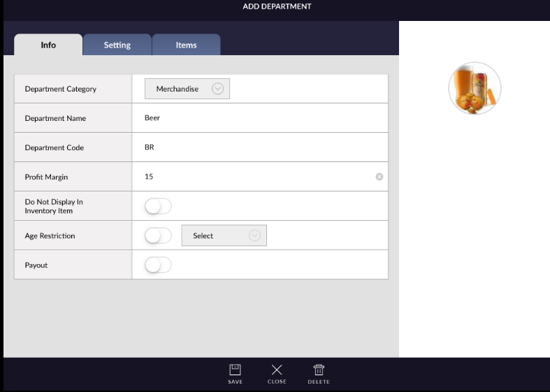
Task: Click the SAVE label in bottom bar
Action: [x=236, y=382]
